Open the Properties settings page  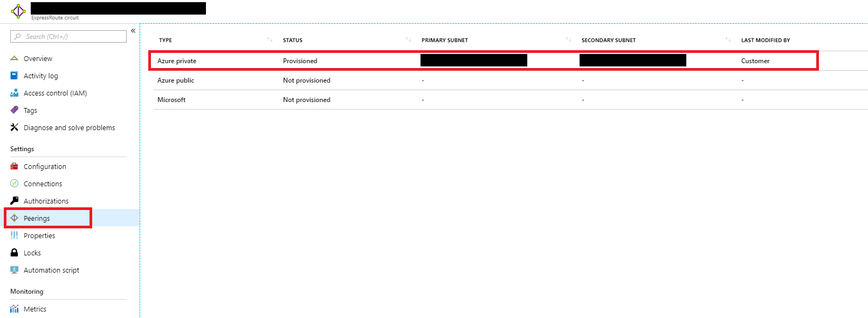(x=39, y=235)
